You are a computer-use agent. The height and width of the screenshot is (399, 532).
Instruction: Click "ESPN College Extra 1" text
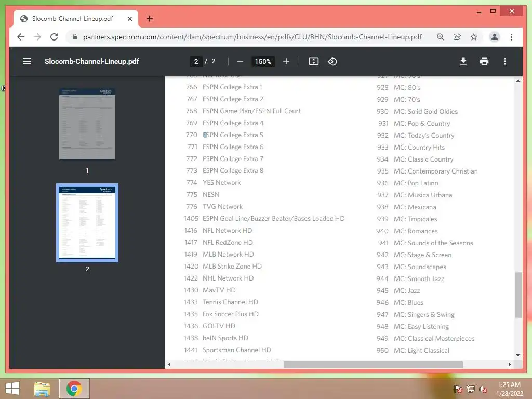pyautogui.click(x=232, y=87)
